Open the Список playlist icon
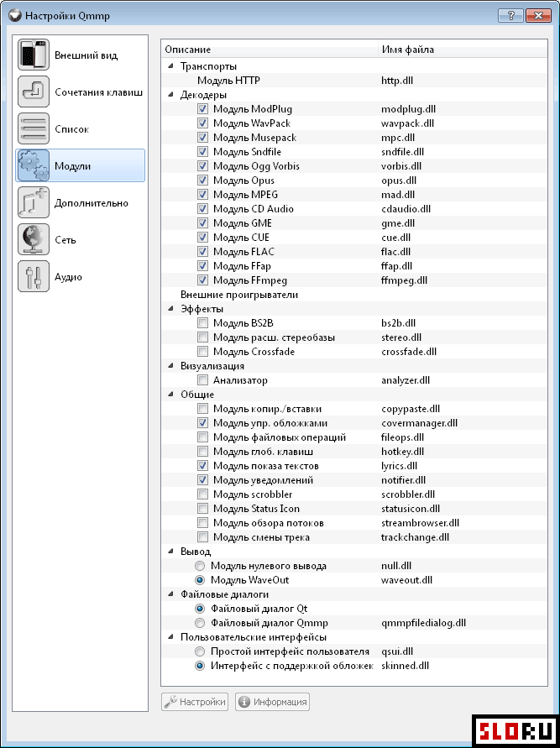Image resolution: width=560 pixels, height=748 pixels. tap(34, 128)
